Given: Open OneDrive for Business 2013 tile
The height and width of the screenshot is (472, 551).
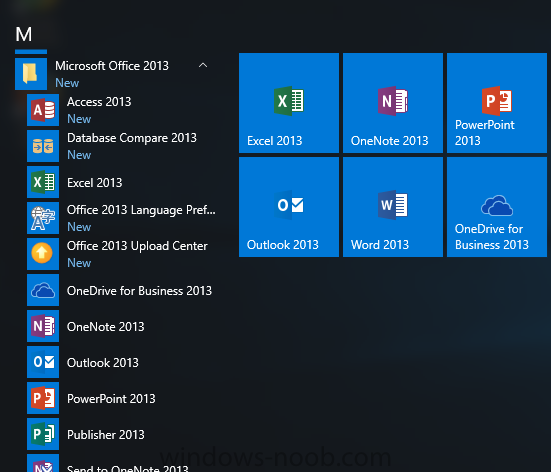Looking at the screenshot, I should point(497,207).
